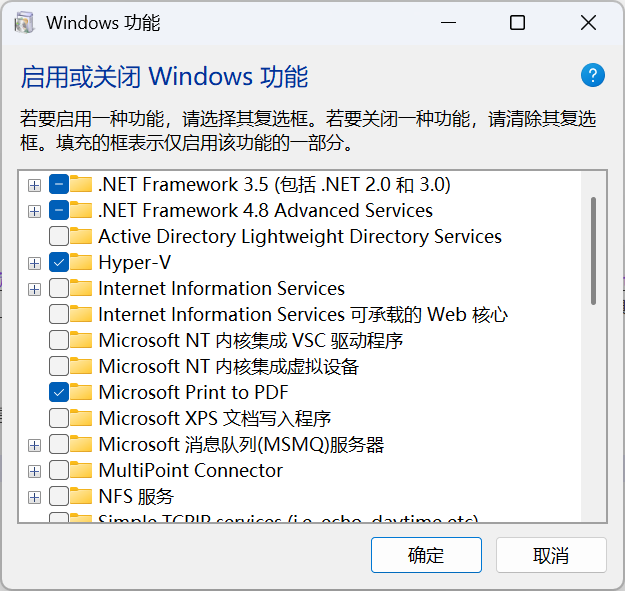Expand the .NET Framework 3.5 node

tap(35, 185)
